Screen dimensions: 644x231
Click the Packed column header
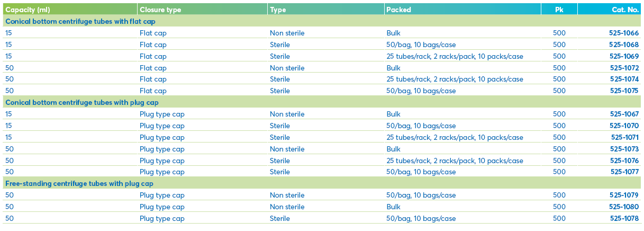pos(398,10)
